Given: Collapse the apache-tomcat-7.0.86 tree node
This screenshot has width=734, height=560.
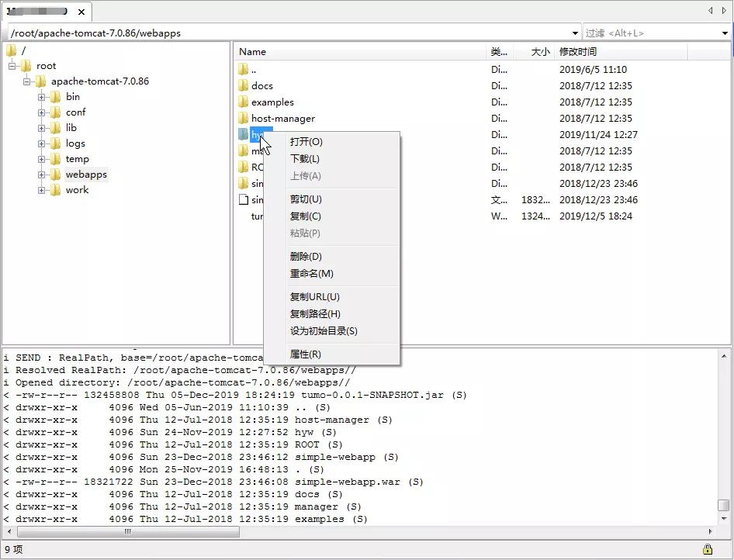Looking at the screenshot, I should point(27,81).
